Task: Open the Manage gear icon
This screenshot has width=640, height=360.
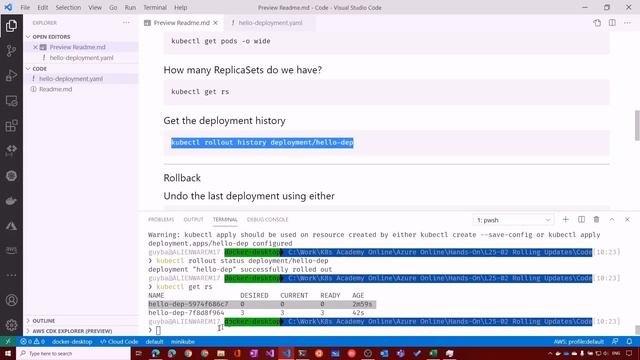Action: coord(11,325)
